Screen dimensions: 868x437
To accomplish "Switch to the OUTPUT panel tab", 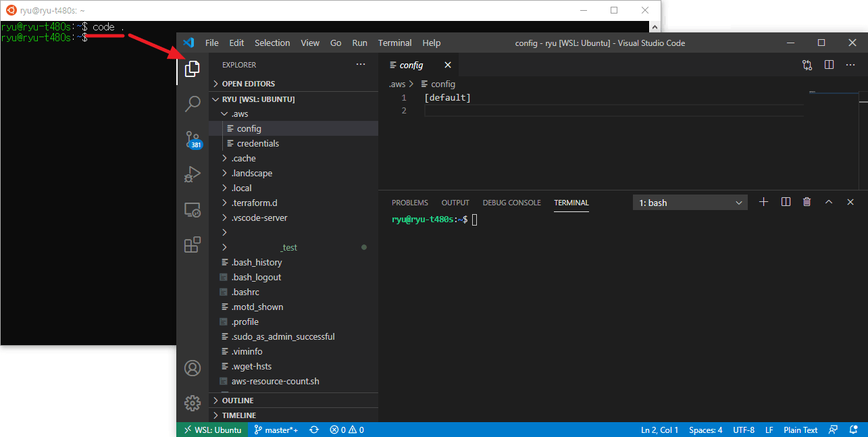I will [x=455, y=203].
